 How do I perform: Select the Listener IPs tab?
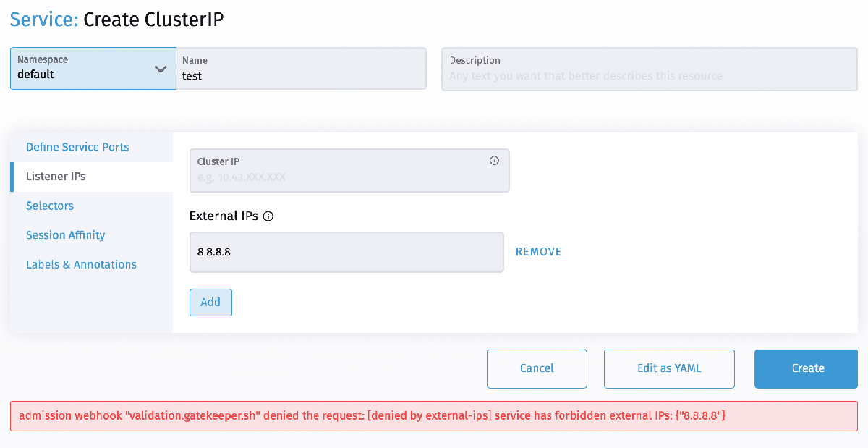56,177
